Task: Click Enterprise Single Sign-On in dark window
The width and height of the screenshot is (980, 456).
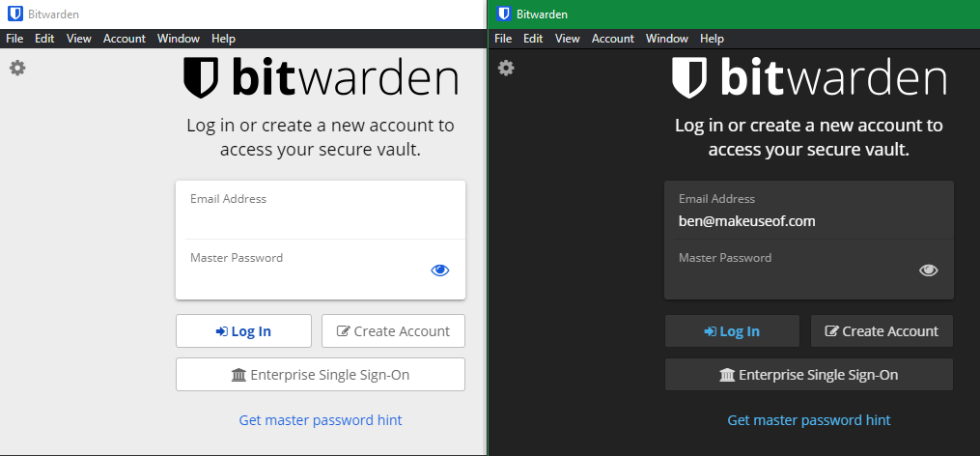Action: pos(809,375)
